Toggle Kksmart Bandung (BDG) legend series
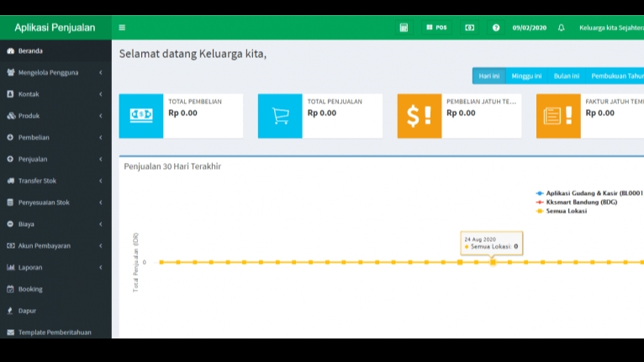 pos(581,202)
